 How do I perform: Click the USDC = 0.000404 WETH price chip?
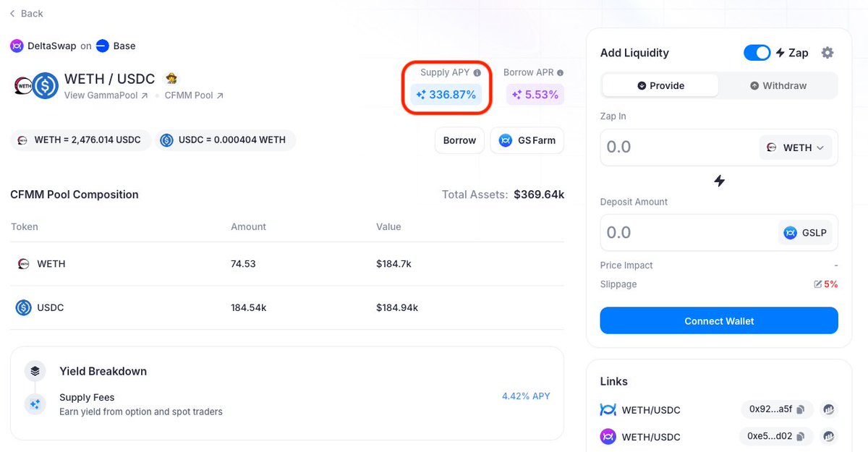click(225, 140)
